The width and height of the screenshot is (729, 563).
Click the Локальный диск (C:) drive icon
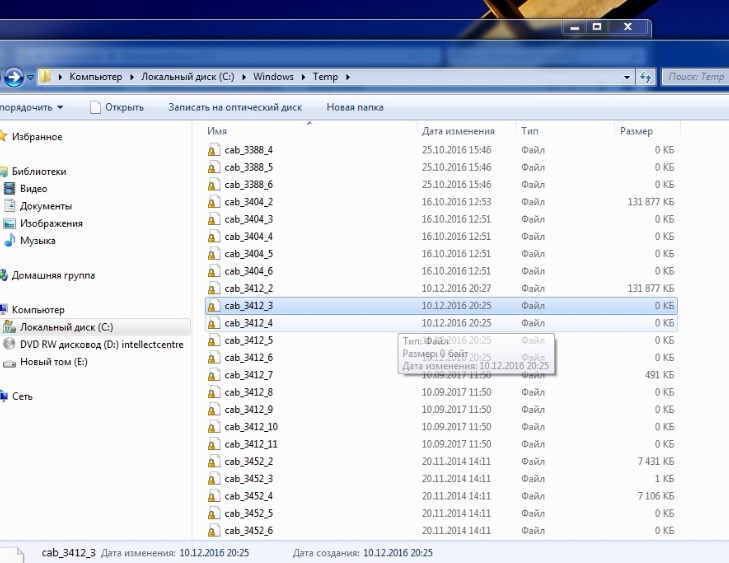[9, 327]
